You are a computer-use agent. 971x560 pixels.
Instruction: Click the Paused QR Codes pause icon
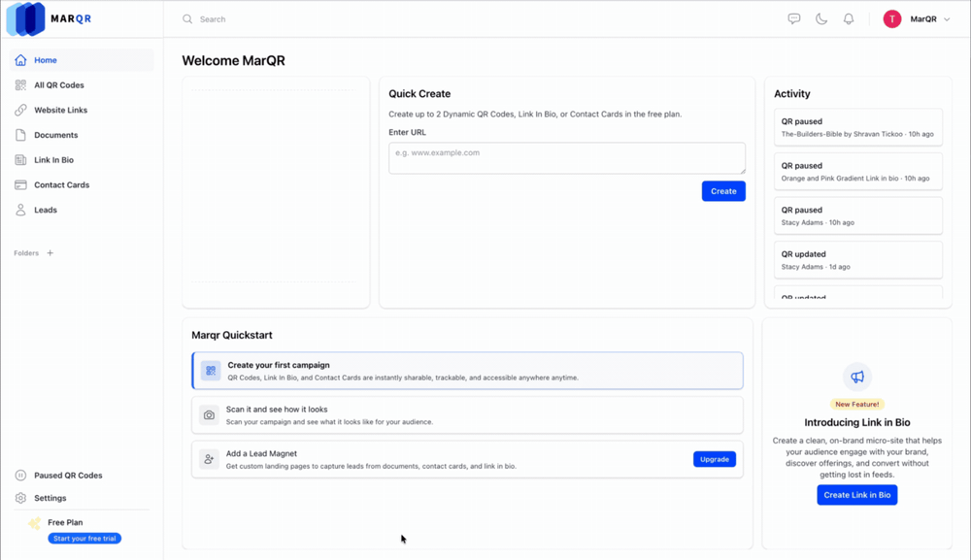(x=20, y=476)
